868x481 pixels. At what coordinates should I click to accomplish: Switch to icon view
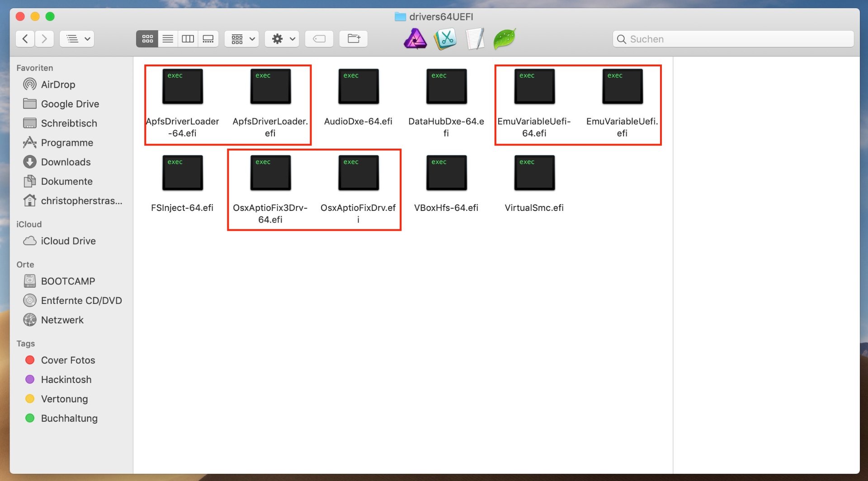pos(147,39)
